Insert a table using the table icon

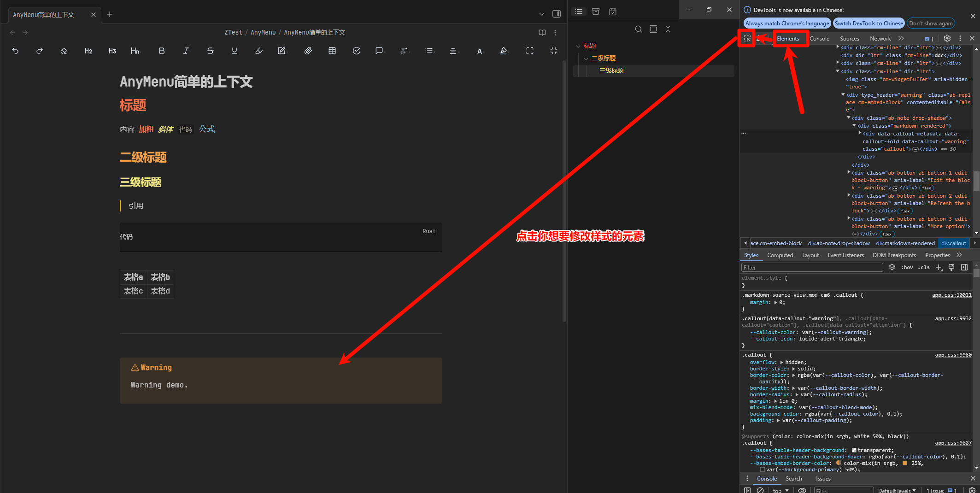[332, 51]
